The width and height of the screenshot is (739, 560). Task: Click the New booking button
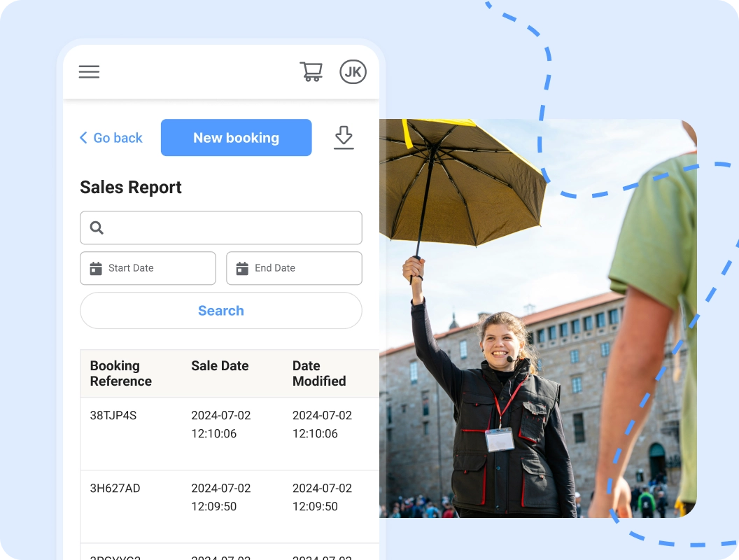pos(236,138)
